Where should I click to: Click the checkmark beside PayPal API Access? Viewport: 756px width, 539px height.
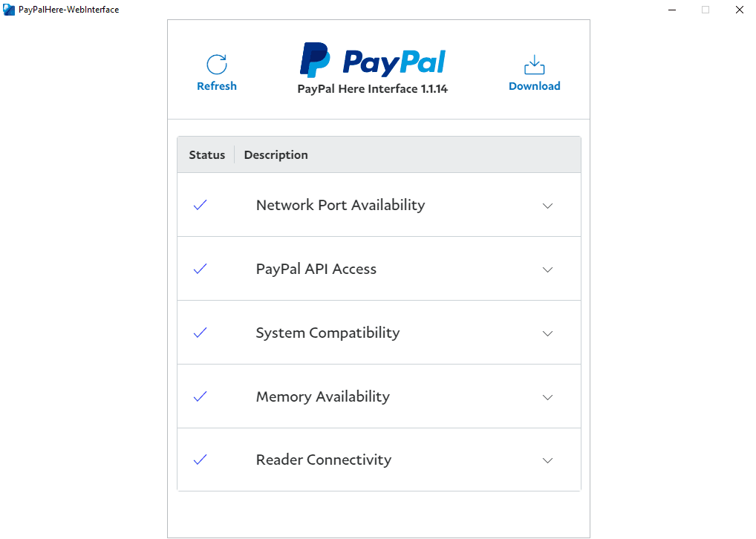click(200, 269)
